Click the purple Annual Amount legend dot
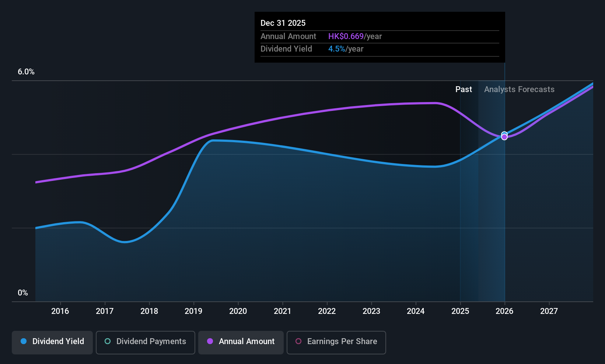The height and width of the screenshot is (364, 605). click(210, 341)
